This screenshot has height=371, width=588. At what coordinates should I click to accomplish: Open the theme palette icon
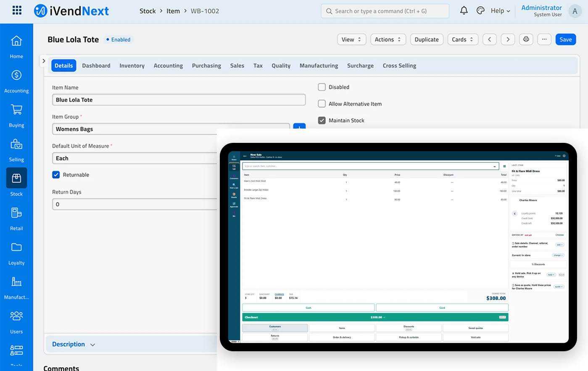480,11
